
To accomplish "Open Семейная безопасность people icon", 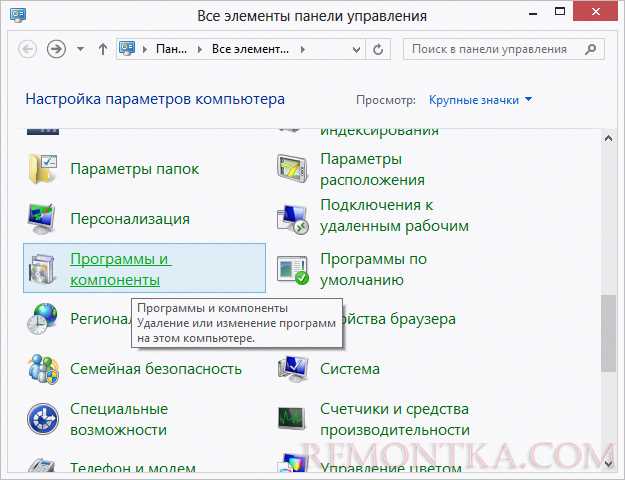I will 44,368.
